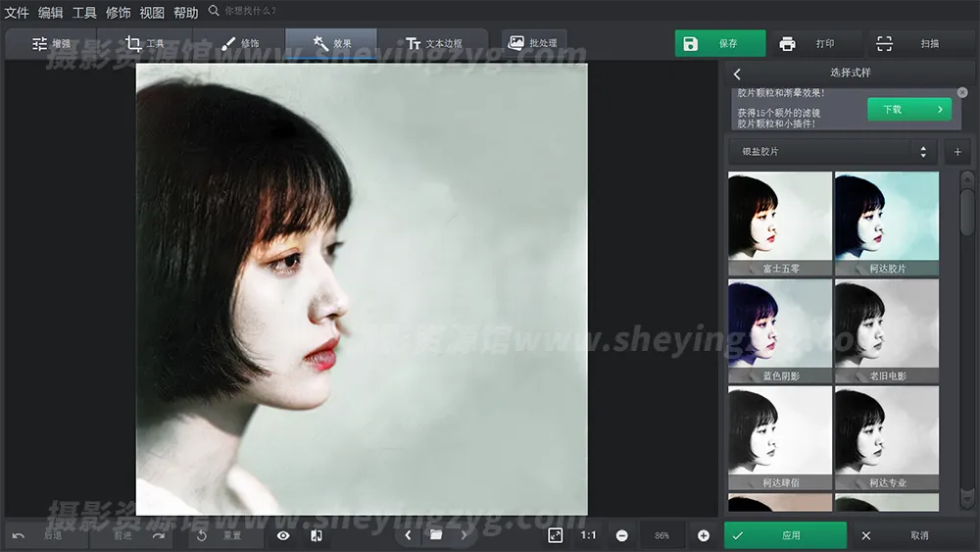Open the 编辑 menu

click(51, 13)
